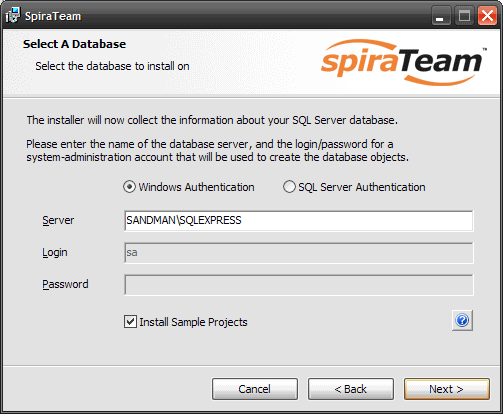
Task: Click the 'The installer will now collect' sentence
Action: tap(212, 120)
